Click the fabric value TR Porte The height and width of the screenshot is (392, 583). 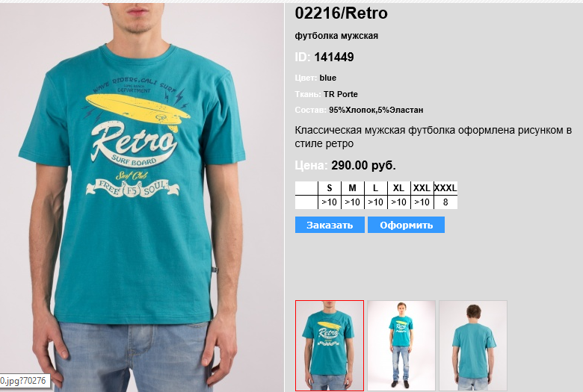point(340,94)
